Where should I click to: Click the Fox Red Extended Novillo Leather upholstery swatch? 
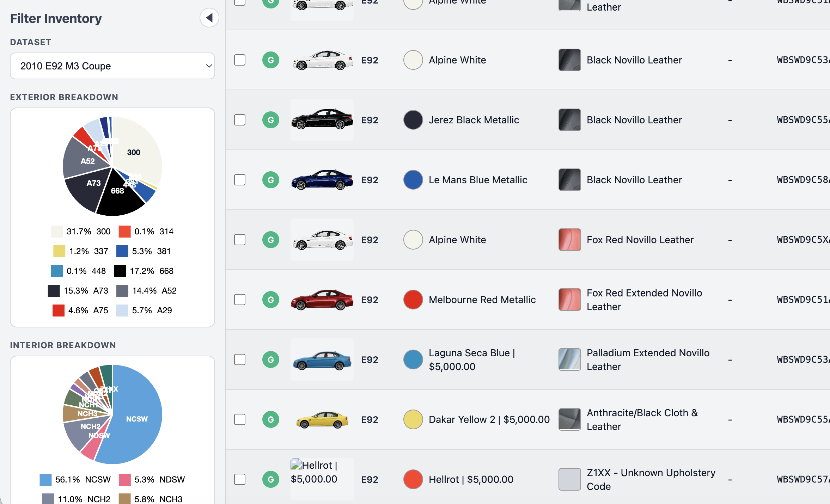(570, 300)
